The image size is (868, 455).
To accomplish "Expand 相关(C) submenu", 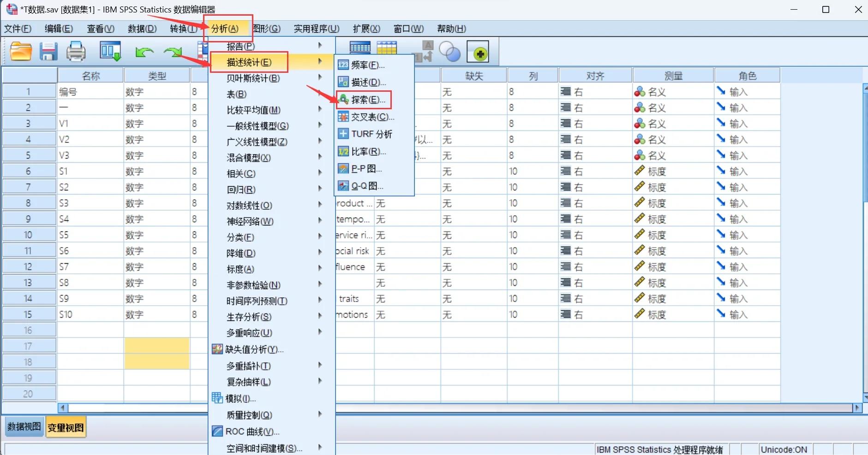I will 272,173.
